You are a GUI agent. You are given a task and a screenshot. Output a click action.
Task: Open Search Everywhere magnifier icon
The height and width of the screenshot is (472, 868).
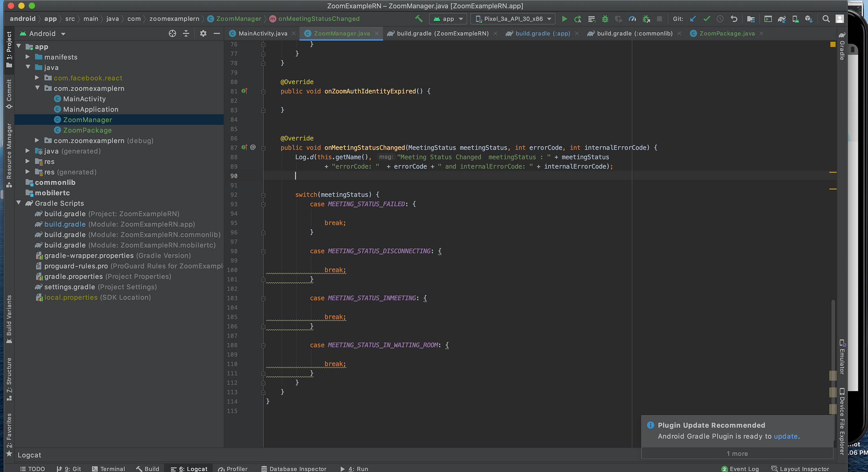click(x=826, y=19)
